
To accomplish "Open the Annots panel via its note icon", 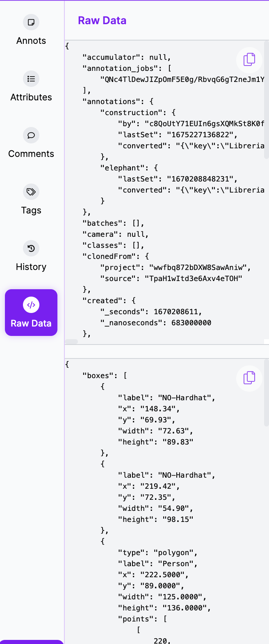I will point(31,22).
